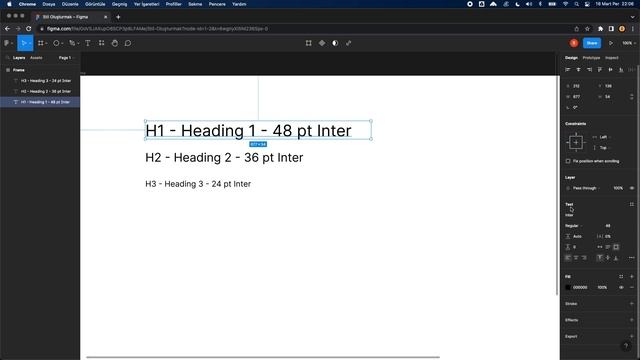Click the Align right icon
Screen dimensions: 640x360
tap(589, 70)
